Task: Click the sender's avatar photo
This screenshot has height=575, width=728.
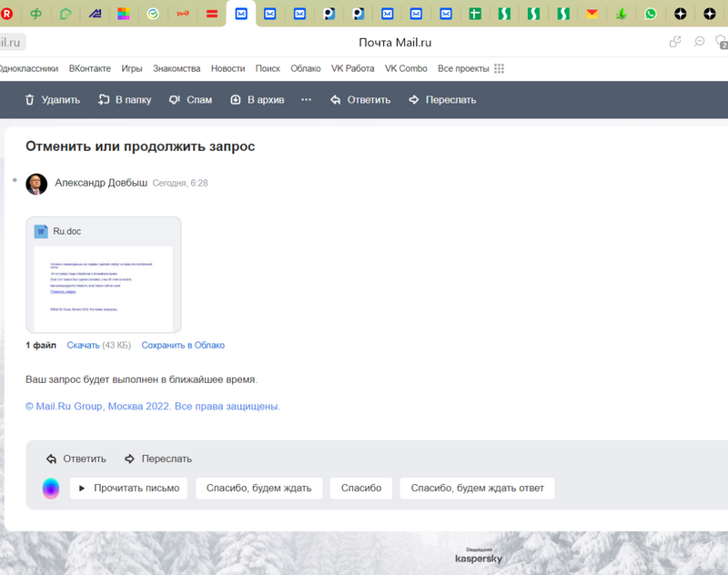Action: 36,184
